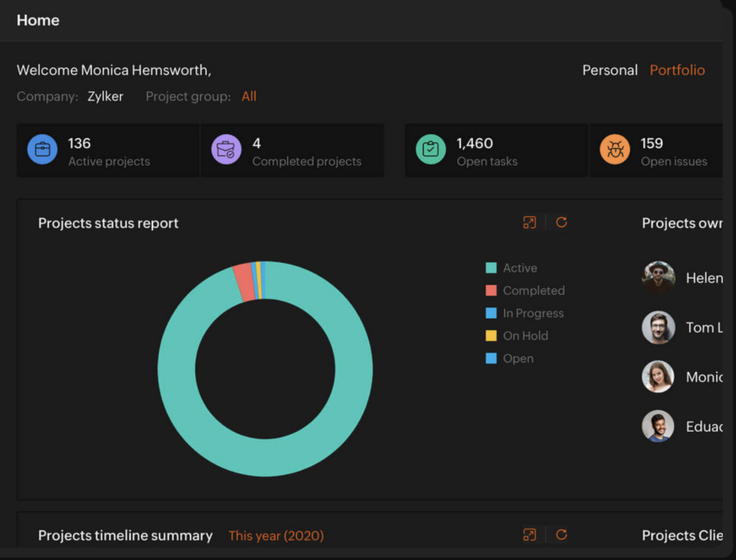Open the 136 Active projects card

108,150
